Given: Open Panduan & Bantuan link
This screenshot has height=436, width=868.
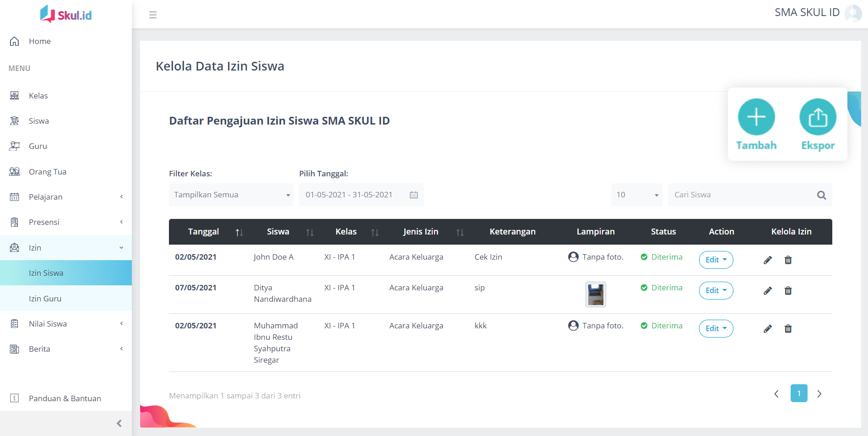Looking at the screenshot, I should (65, 398).
